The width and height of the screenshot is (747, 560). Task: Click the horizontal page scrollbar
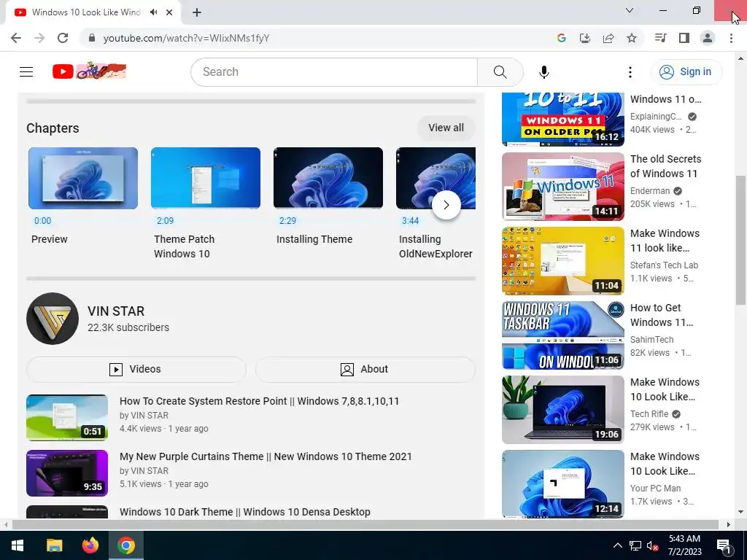click(365, 524)
